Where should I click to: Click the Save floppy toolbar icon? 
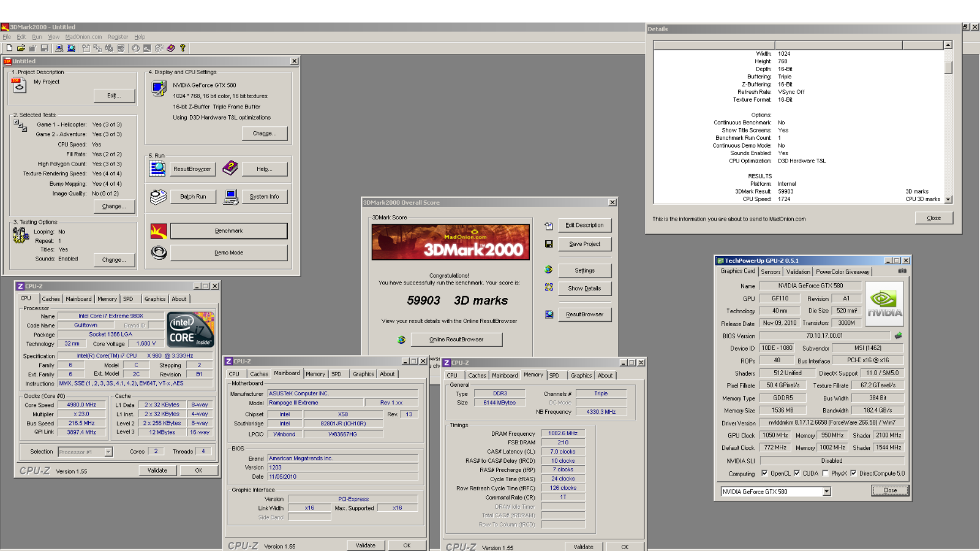(45, 48)
